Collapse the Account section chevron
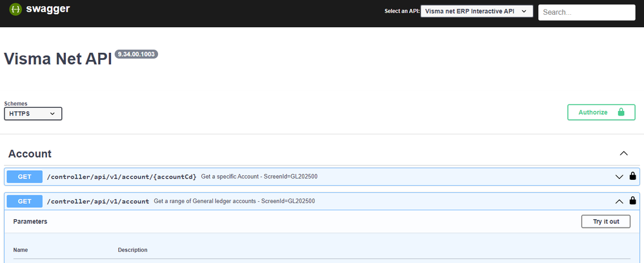Viewport: 644px width, 263px height. [x=623, y=153]
